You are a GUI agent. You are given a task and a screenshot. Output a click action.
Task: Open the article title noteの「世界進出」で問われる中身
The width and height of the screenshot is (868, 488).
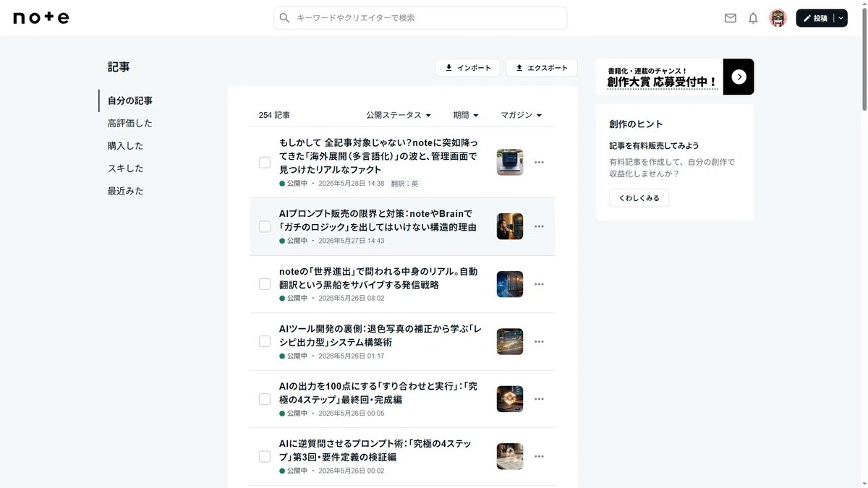(378, 278)
